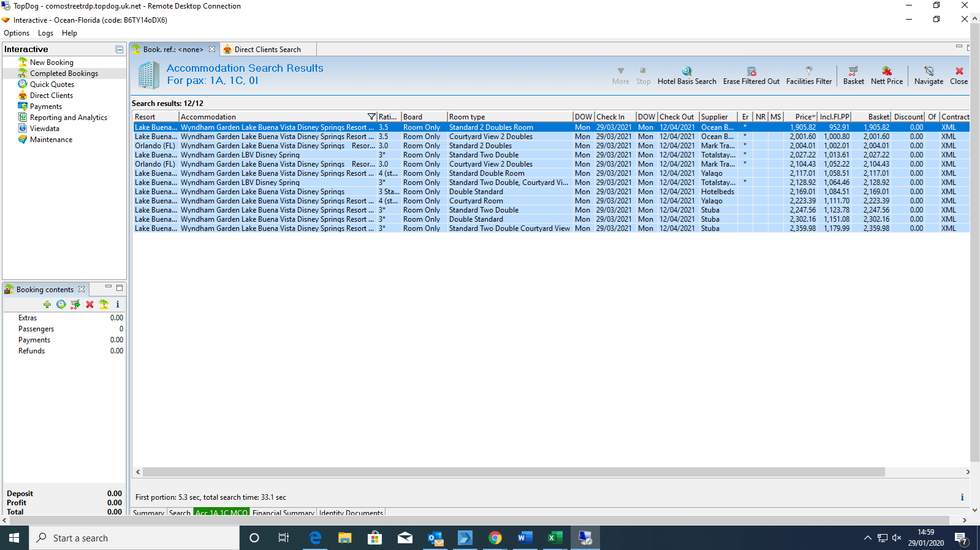Click the Board column header
This screenshot has height=550, width=980.
point(424,117)
